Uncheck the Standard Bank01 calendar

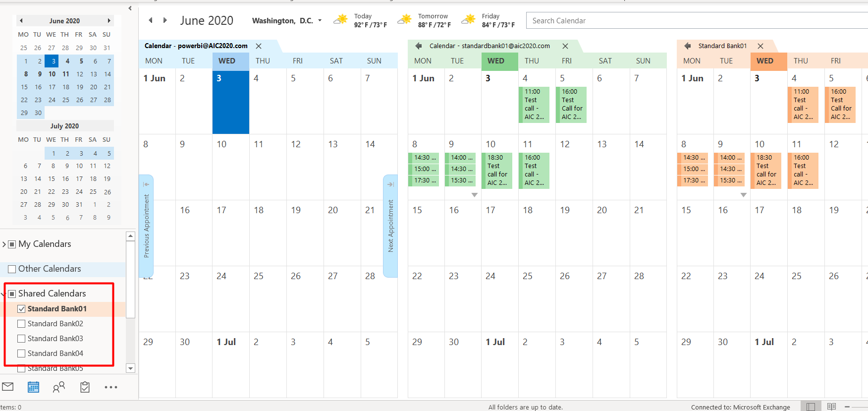(x=21, y=309)
